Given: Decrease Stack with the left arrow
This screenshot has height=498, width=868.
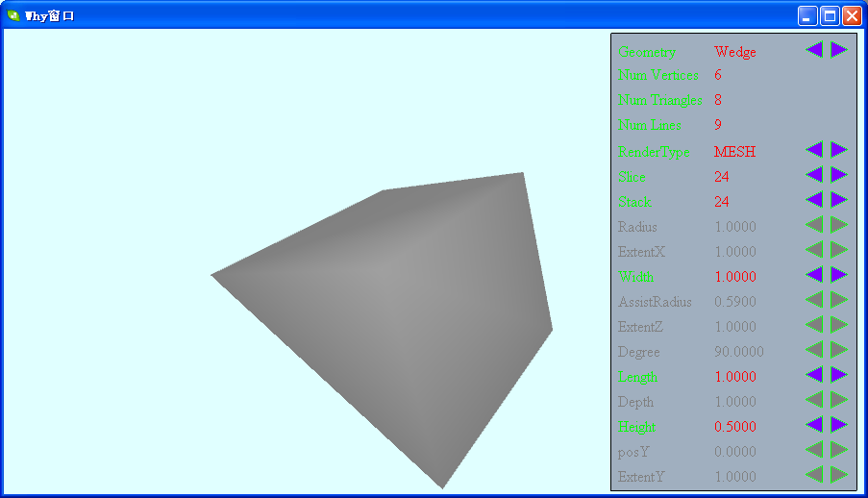Looking at the screenshot, I should click(x=814, y=200).
